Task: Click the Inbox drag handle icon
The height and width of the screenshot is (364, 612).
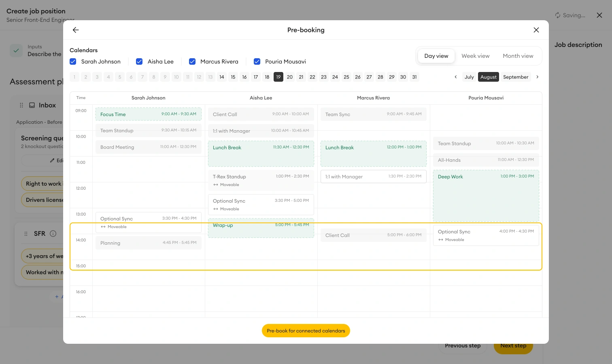Action: click(21, 105)
